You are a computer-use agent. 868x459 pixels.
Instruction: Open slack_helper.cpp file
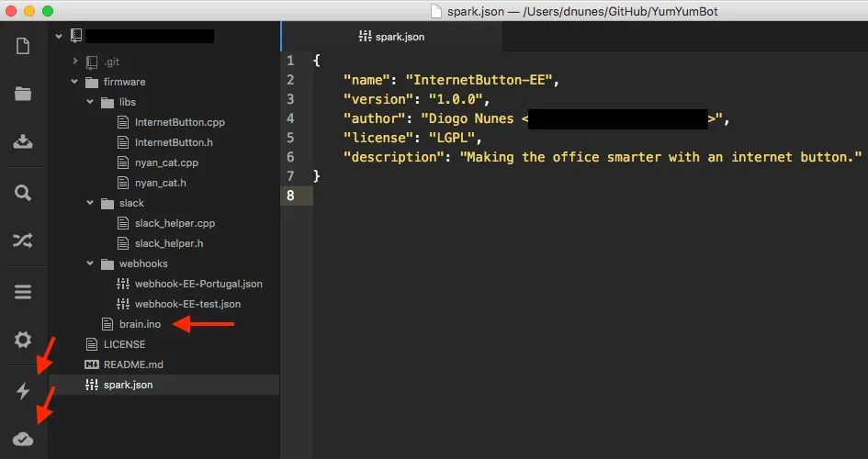(175, 223)
